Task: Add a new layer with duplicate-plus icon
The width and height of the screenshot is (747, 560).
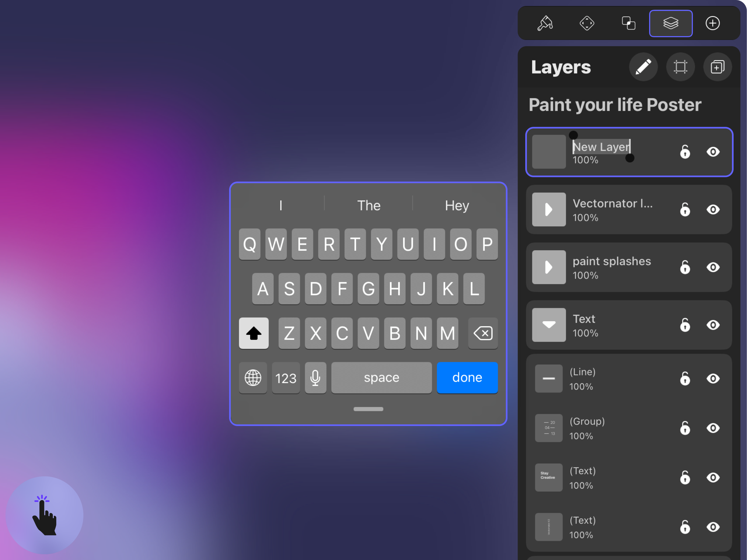Action: pyautogui.click(x=718, y=67)
